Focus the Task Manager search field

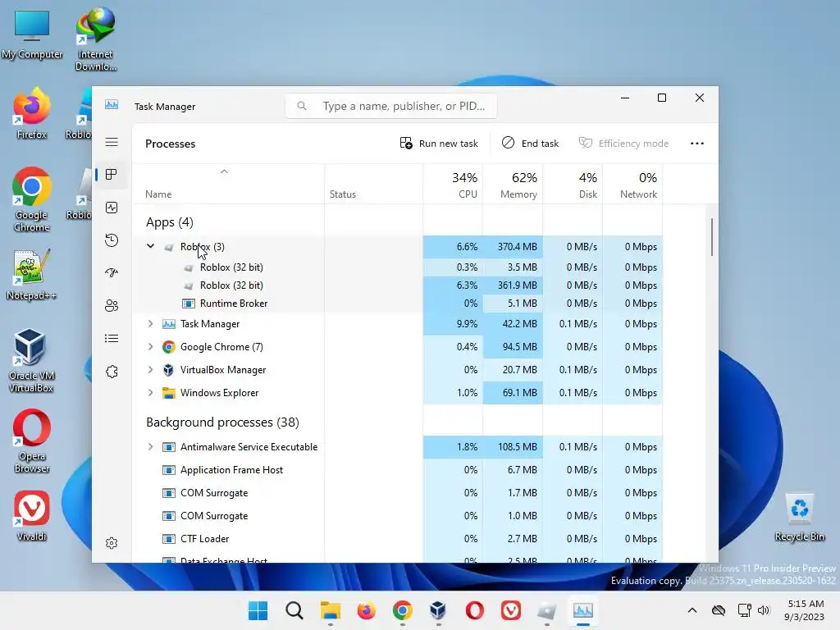click(x=391, y=106)
